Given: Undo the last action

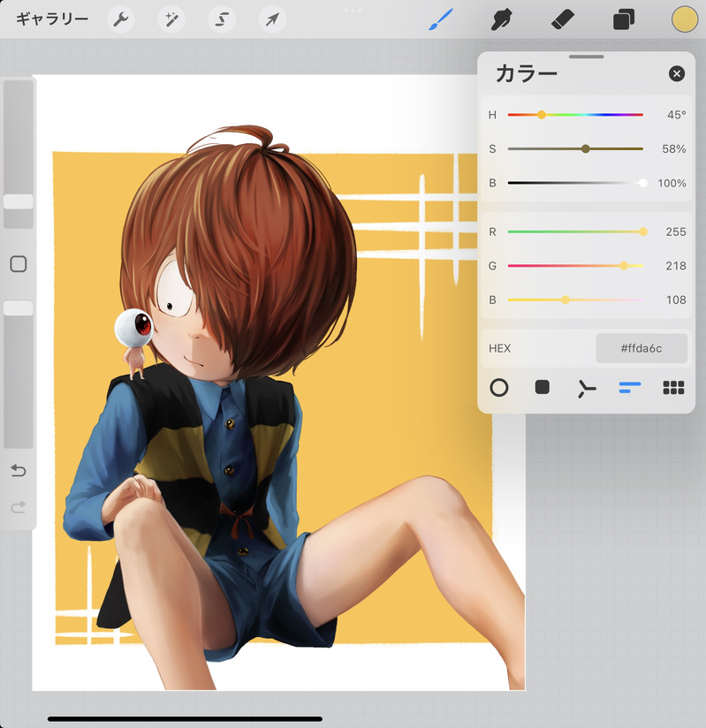Looking at the screenshot, I should 19,471.
